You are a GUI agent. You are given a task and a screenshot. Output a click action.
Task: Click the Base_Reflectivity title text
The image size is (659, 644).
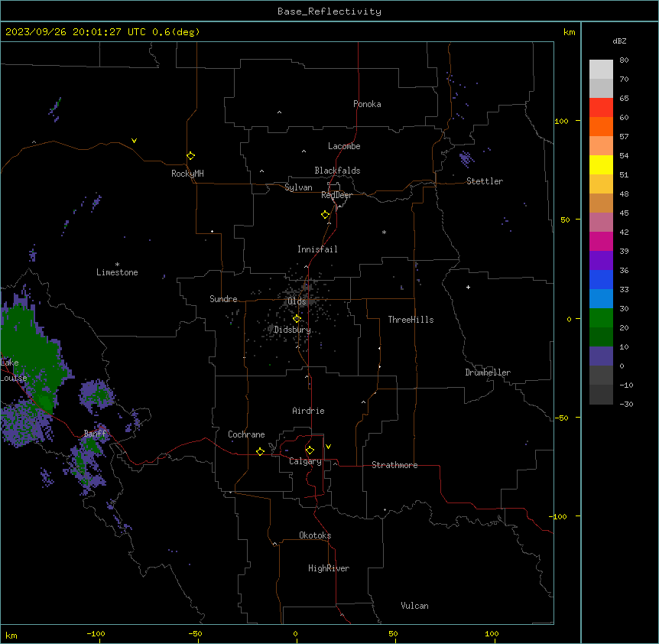(329, 11)
